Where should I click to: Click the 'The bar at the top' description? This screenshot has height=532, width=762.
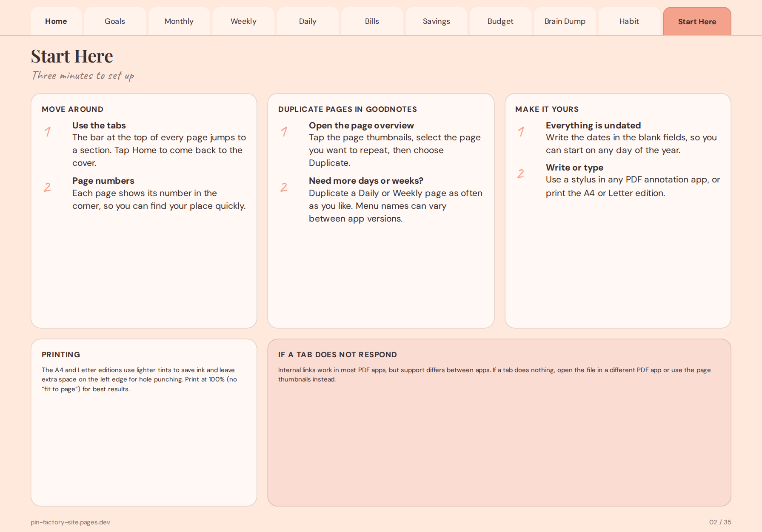coord(159,150)
